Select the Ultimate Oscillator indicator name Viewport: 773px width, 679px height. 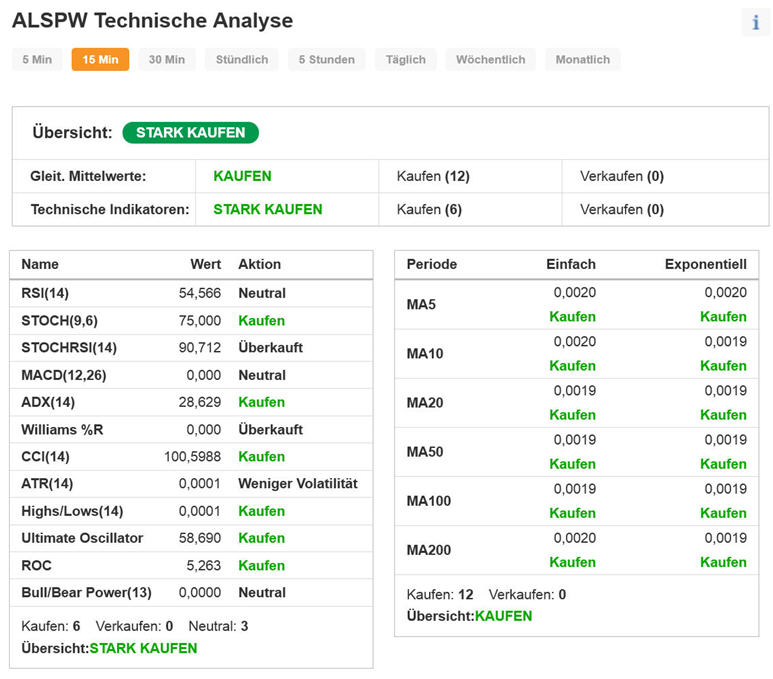point(82,538)
